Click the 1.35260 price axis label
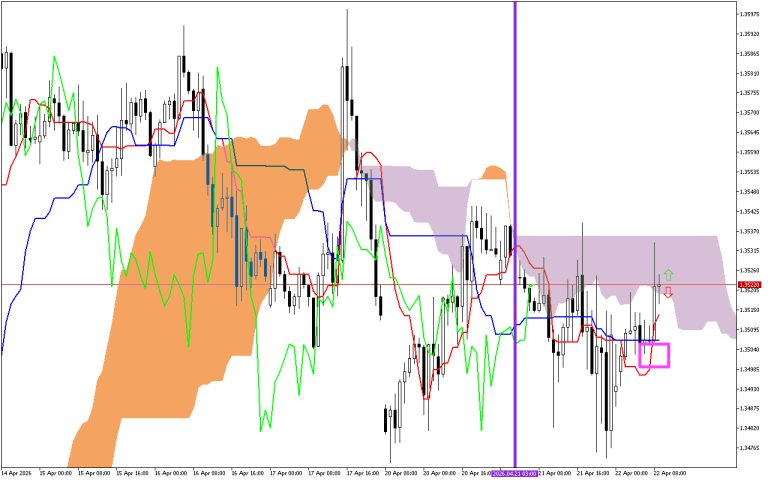The width and height of the screenshot is (768, 480). click(749, 270)
